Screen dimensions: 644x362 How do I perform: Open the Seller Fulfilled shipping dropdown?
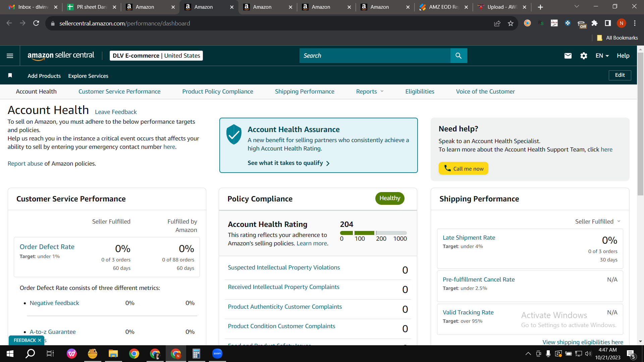pyautogui.click(x=598, y=222)
